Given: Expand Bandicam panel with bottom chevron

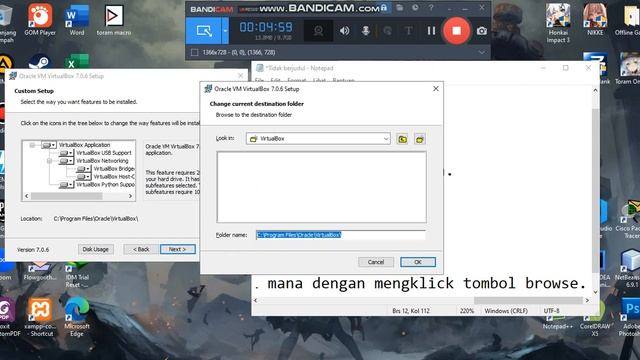Looking at the screenshot, I should [482, 52].
